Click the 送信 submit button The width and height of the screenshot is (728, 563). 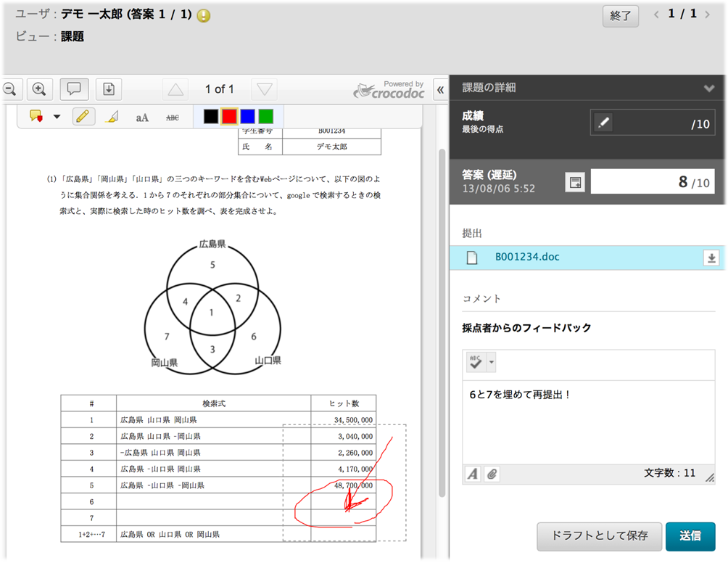(x=690, y=536)
